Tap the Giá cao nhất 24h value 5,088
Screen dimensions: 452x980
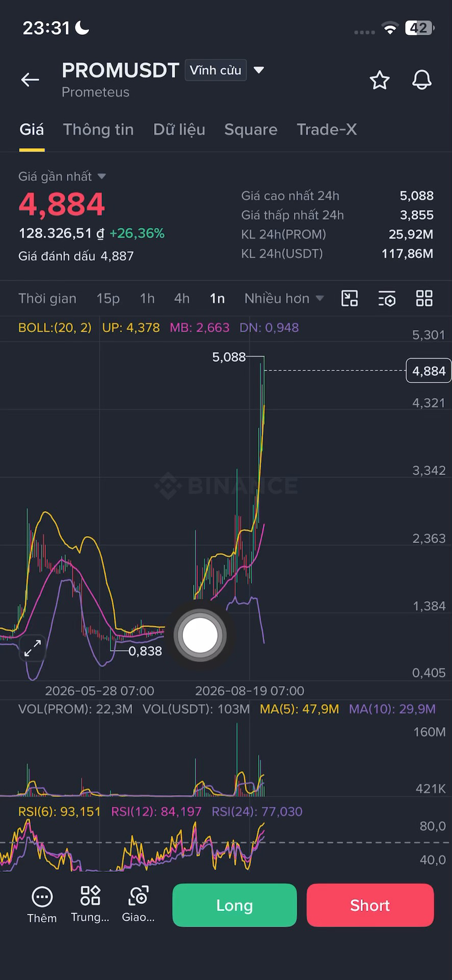(417, 195)
